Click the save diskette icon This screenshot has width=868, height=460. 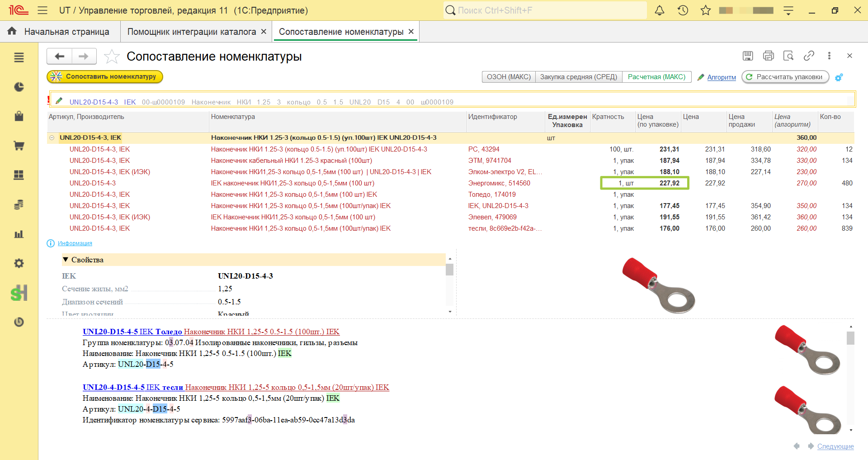pyautogui.click(x=748, y=56)
